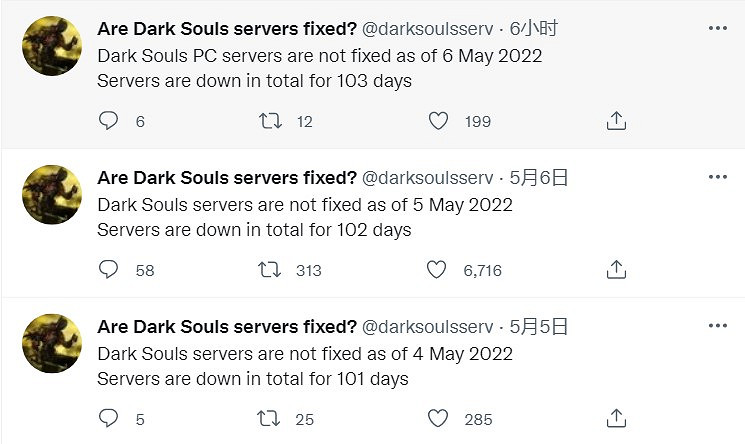Open the 5月5日 timestamp link
This screenshot has width=745, height=444.
(539, 327)
